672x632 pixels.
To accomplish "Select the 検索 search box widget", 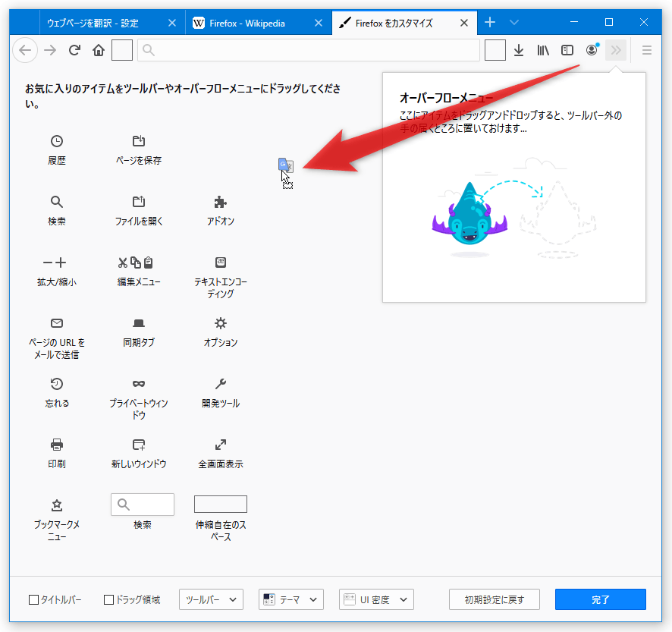I will pyautogui.click(x=143, y=505).
